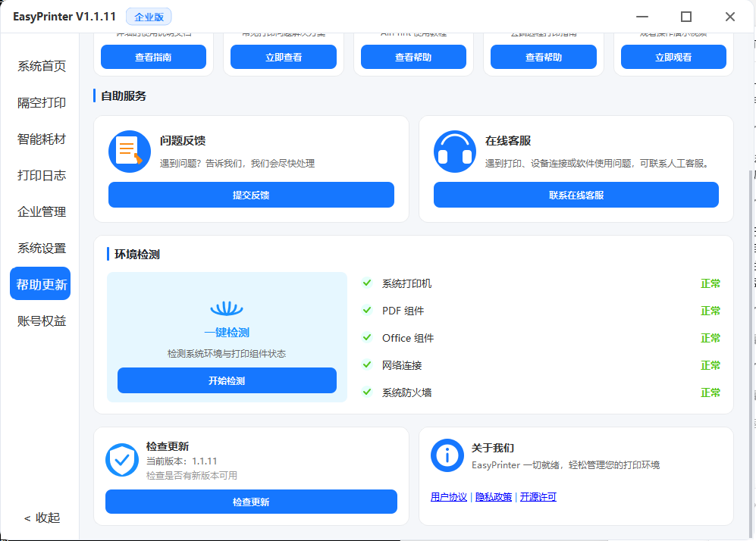Open 系统首页 in the sidebar

tap(42, 66)
